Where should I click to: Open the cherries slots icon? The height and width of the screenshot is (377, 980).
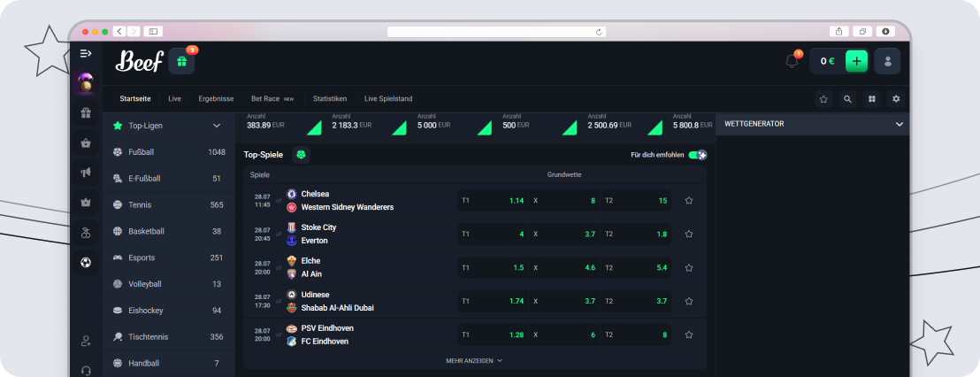[x=86, y=234]
